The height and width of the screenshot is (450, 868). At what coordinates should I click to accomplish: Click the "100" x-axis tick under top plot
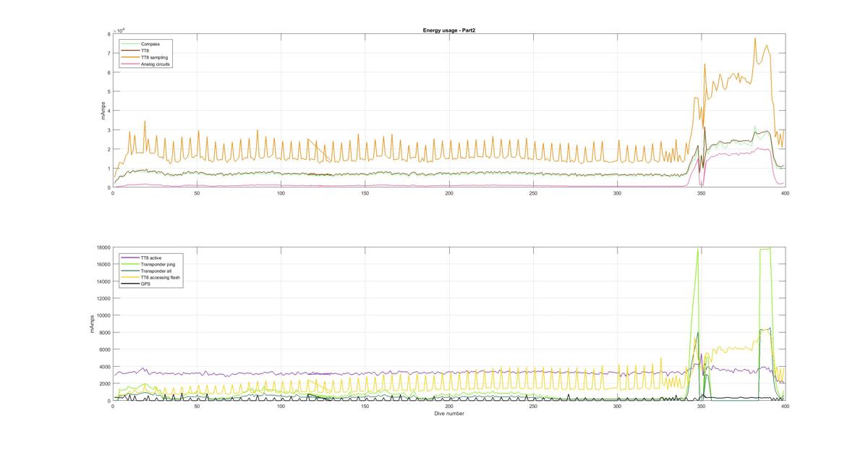[x=281, y=193]
